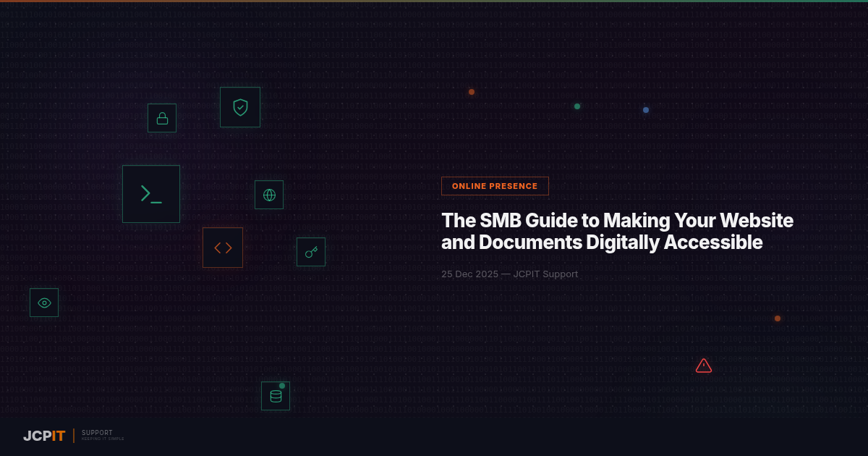Open the orange marker near the article date
This screenshot has height=456, width=868.
click(x=778, y=318)
